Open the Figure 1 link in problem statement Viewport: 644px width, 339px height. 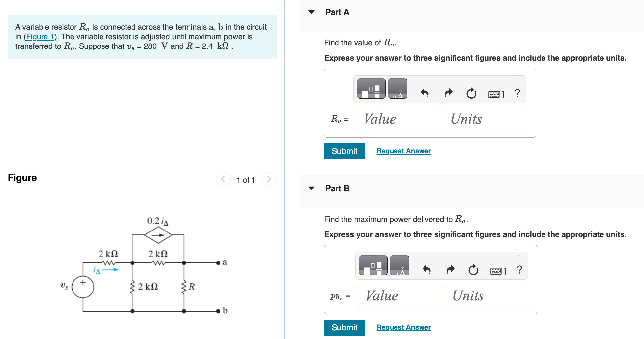pos(40,37)
